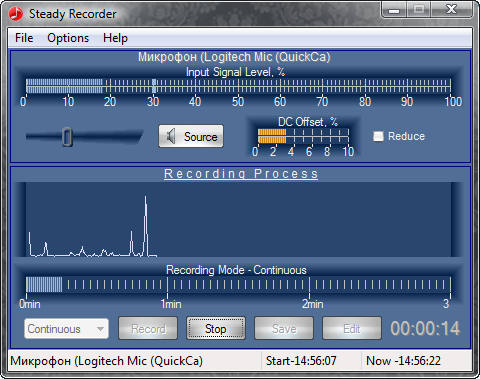Click the Edit button

[352, 329]
